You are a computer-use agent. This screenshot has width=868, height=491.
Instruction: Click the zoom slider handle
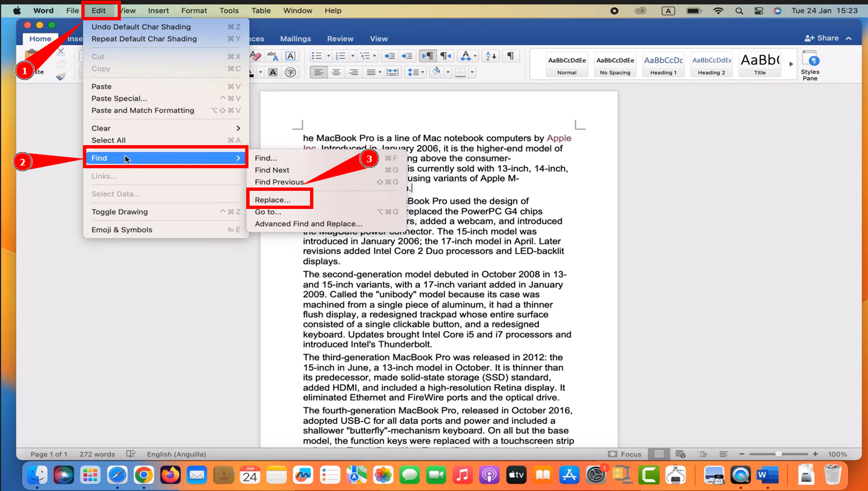click(x=778, y=454)
